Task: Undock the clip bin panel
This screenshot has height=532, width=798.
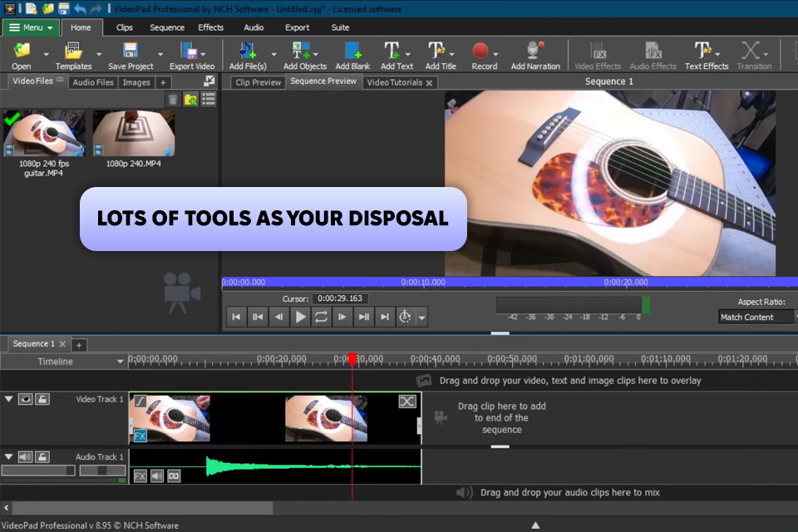Action: point(209,81)
